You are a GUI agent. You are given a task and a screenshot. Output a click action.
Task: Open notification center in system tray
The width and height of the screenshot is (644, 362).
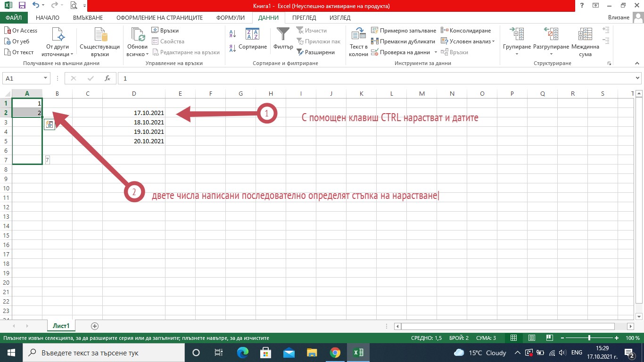(x=630, y=352)
